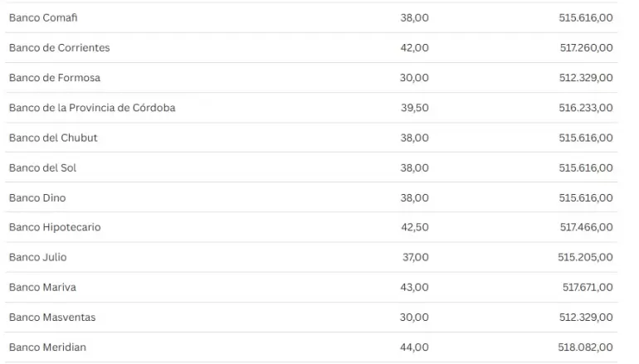Select Banco de la Provincia de Córdoba
This screenshot has width=639, height=364.
point(92,108)
